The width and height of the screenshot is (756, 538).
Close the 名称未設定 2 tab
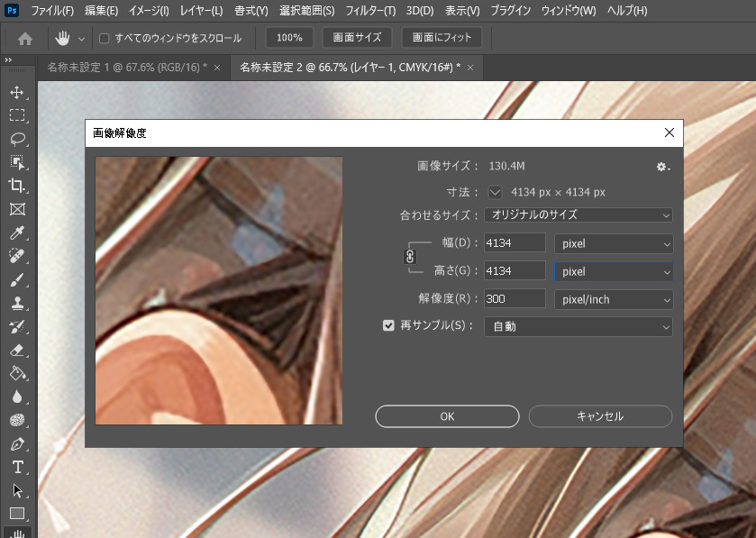(470, 68)
